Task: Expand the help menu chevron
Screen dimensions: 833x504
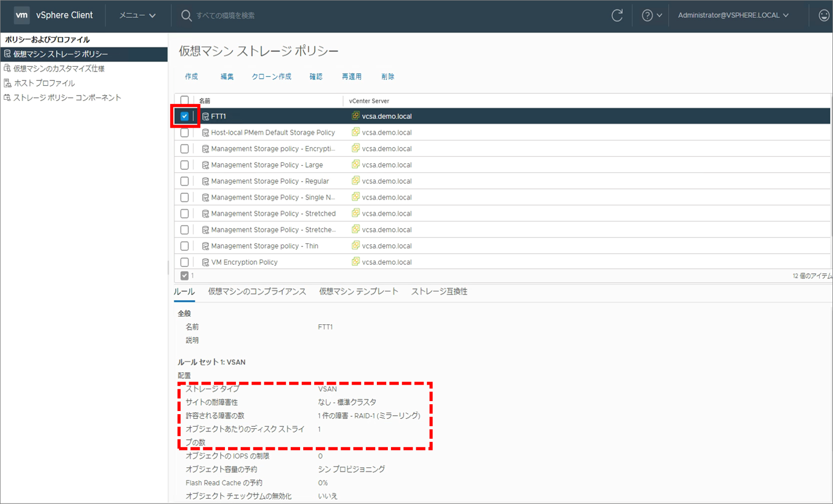Action: pos(660,16)
